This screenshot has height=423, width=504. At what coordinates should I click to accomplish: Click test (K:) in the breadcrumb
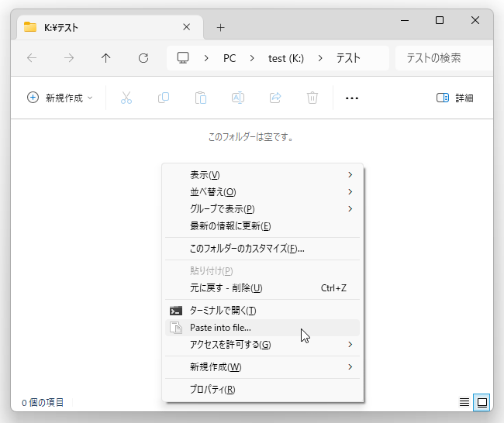click(x=286, y=58)
